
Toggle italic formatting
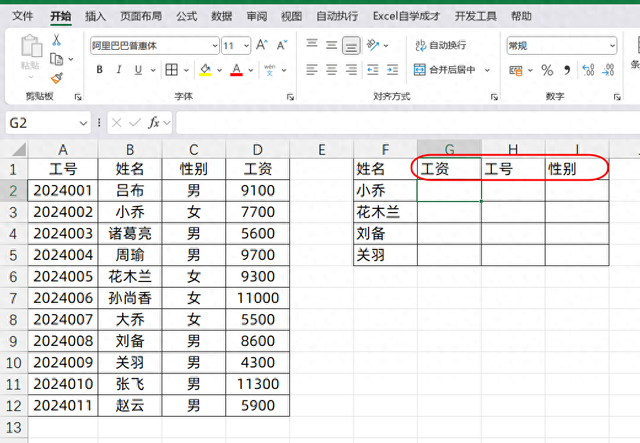[119, 70]
